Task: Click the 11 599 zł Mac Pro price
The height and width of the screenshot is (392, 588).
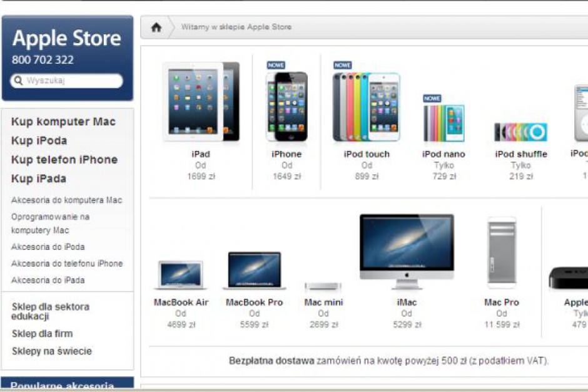Action: pos(502,325)
